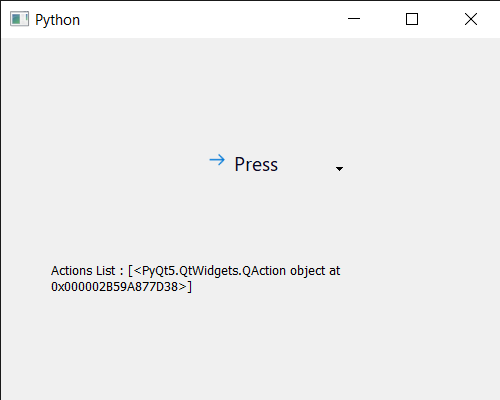Click the "QAction" word in the label
The width and height of the screenshot is (500, 400).
coord(264,271)
